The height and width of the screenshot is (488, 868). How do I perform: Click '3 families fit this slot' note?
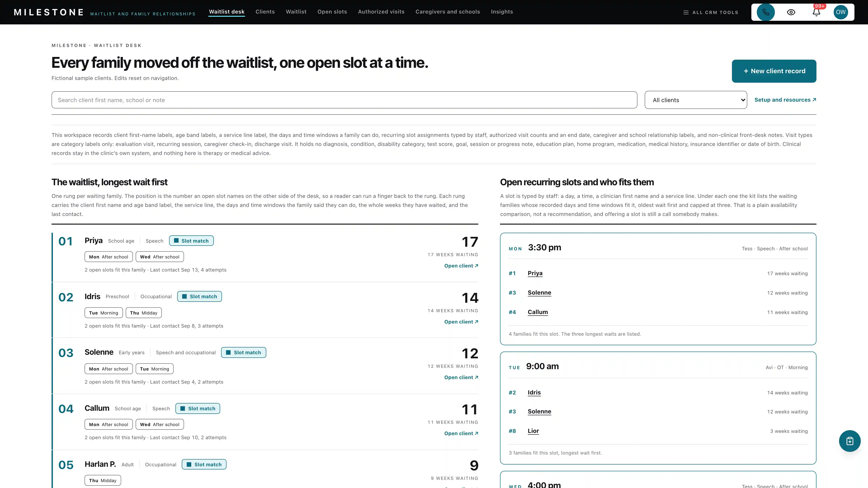(555, 453)
